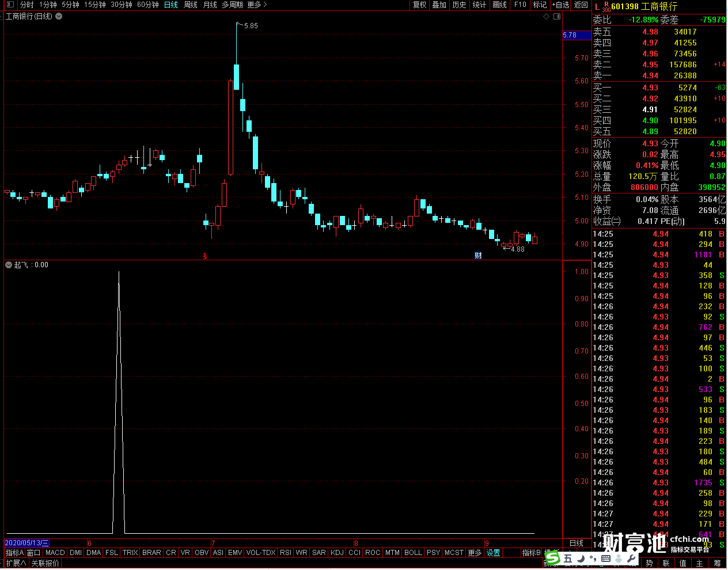Open F10 company info
This screenshot has width=728, height=570.
tap(520, 5)
